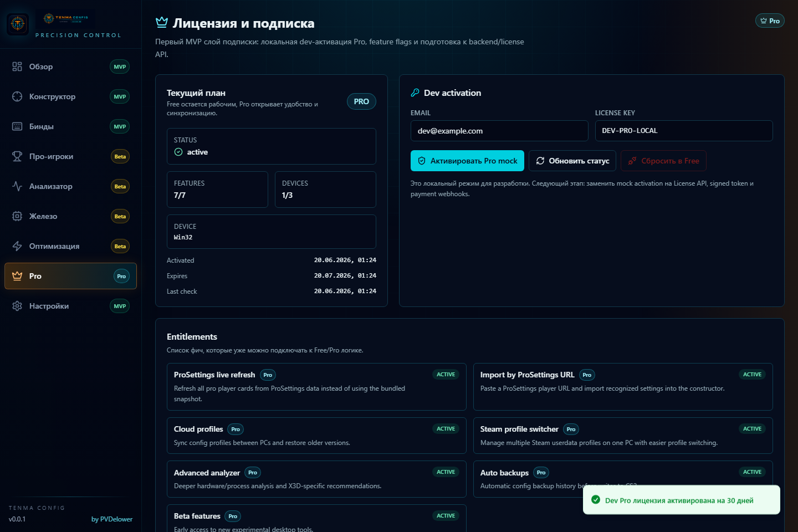Open the by PVDelower link
The height and width of the screenshot is (532, 798).
click(x=112, y=519)
